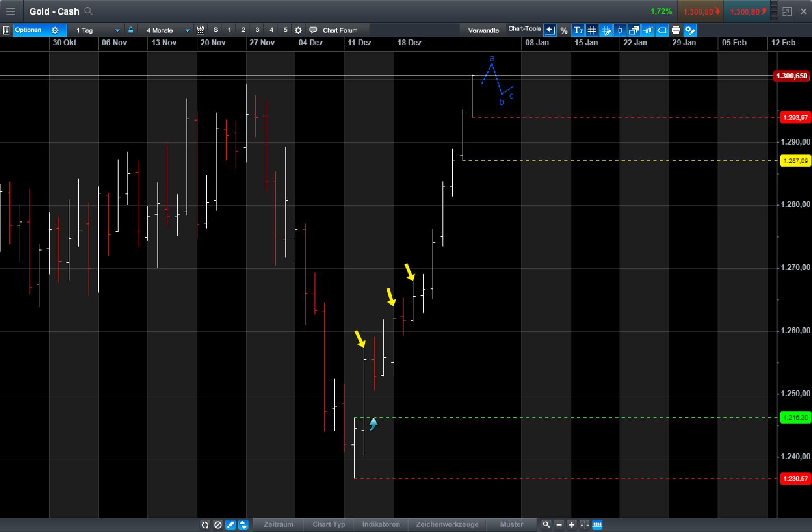Click the print chart icon
Screen dimensions: 812x532
coord(676,30)
